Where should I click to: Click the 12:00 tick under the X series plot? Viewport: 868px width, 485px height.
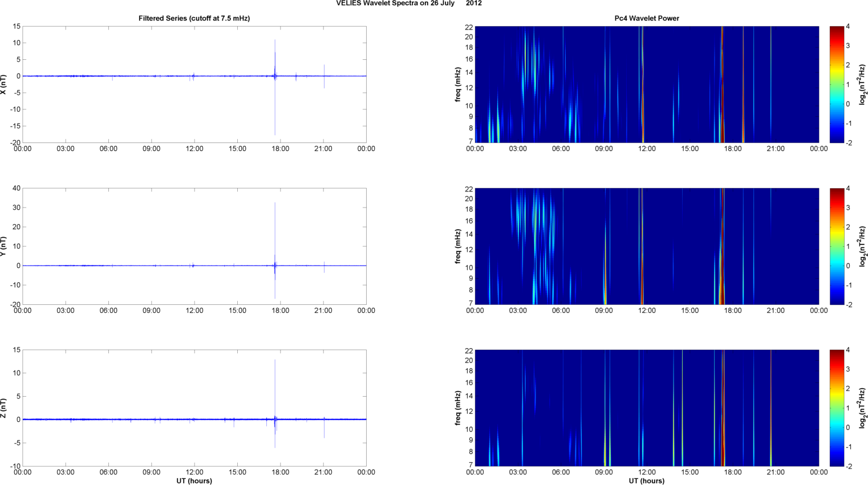tap(194, 149)
